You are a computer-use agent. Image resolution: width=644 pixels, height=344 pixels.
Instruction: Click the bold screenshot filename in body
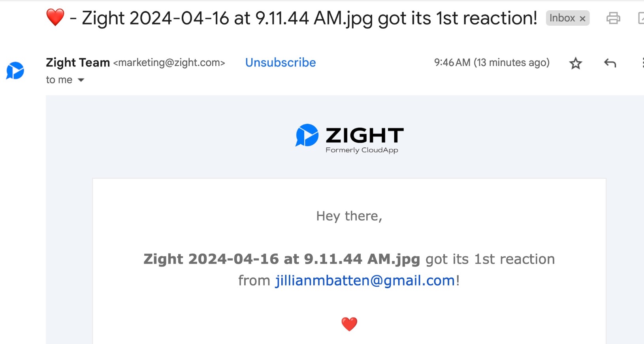tap(281, 259)
